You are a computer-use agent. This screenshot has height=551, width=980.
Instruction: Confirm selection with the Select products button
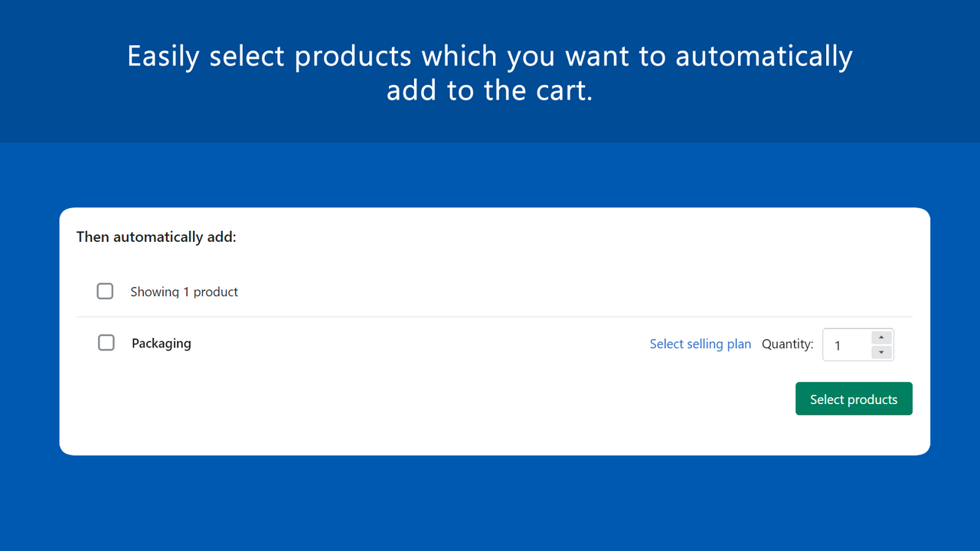tap(853, 398)
